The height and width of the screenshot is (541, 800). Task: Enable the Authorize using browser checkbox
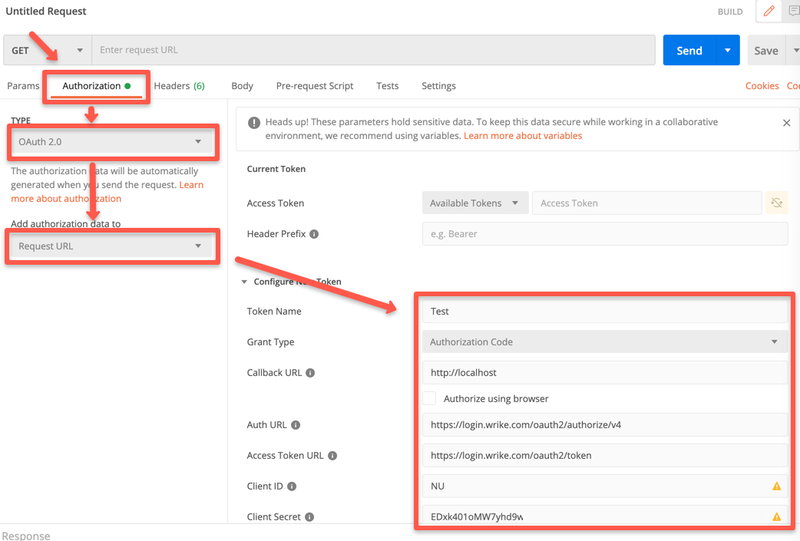pyautogui.click(x=429, y=398)
